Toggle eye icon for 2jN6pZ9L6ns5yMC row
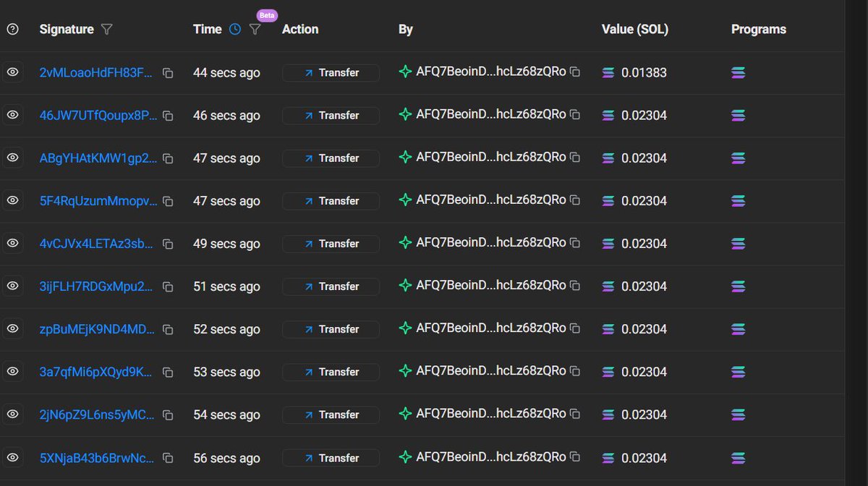Viewport: 868px width, 486px height. coord(12,414)
